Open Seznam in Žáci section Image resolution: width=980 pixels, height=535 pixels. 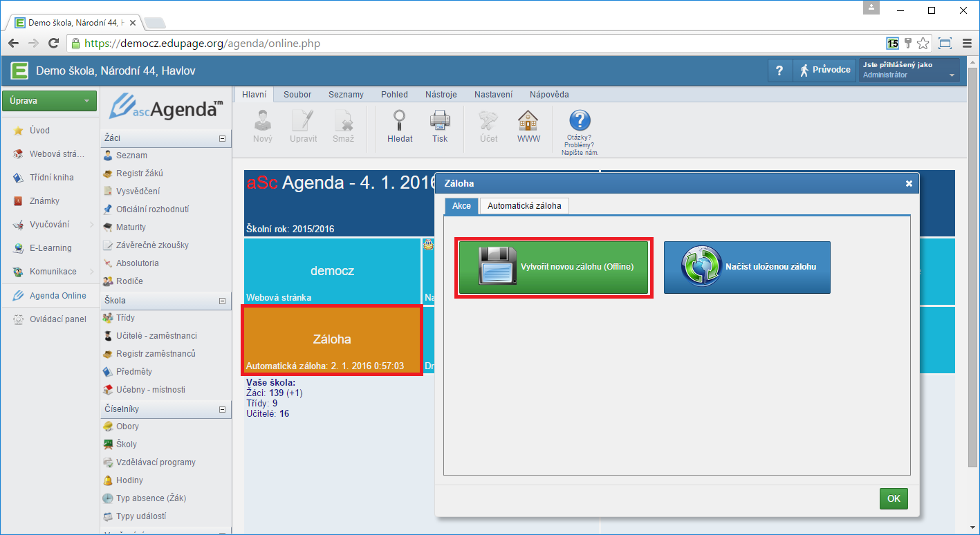131,156
